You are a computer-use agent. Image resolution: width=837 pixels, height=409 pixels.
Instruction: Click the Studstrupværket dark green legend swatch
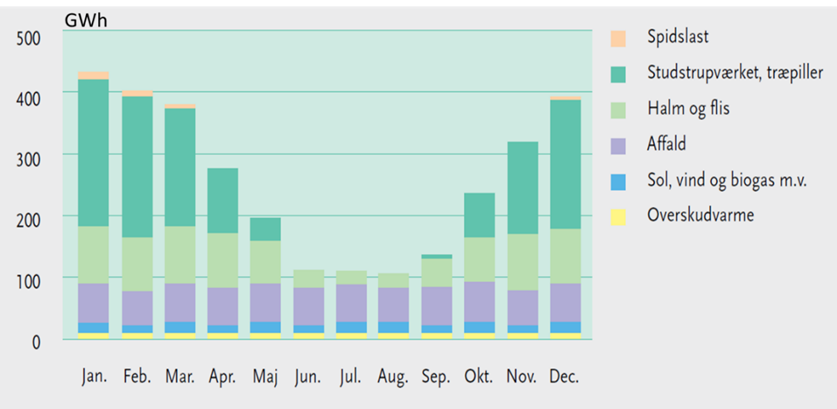[618, 74]
